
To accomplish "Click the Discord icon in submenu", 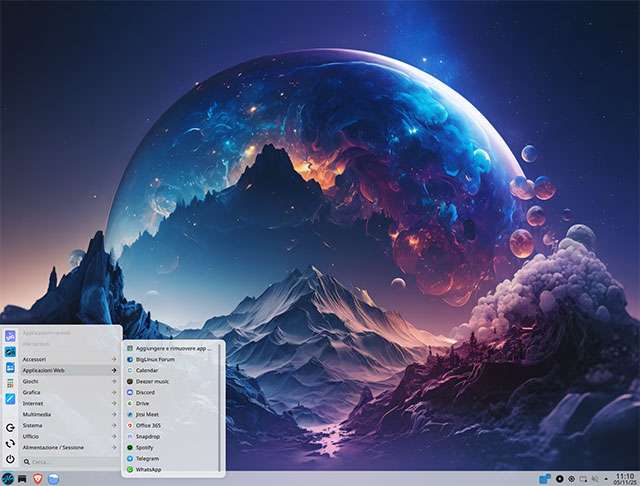I will (130, 392).
